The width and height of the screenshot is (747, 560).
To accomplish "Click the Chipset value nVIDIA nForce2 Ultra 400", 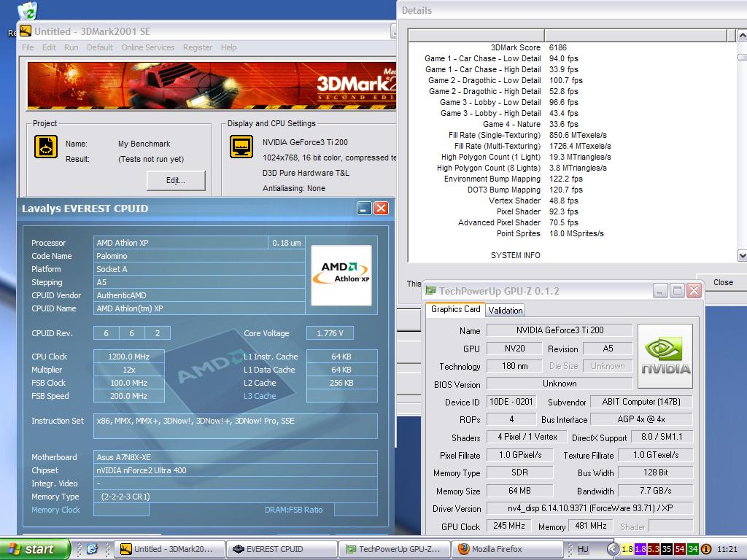I will click(x=236, y=470).
